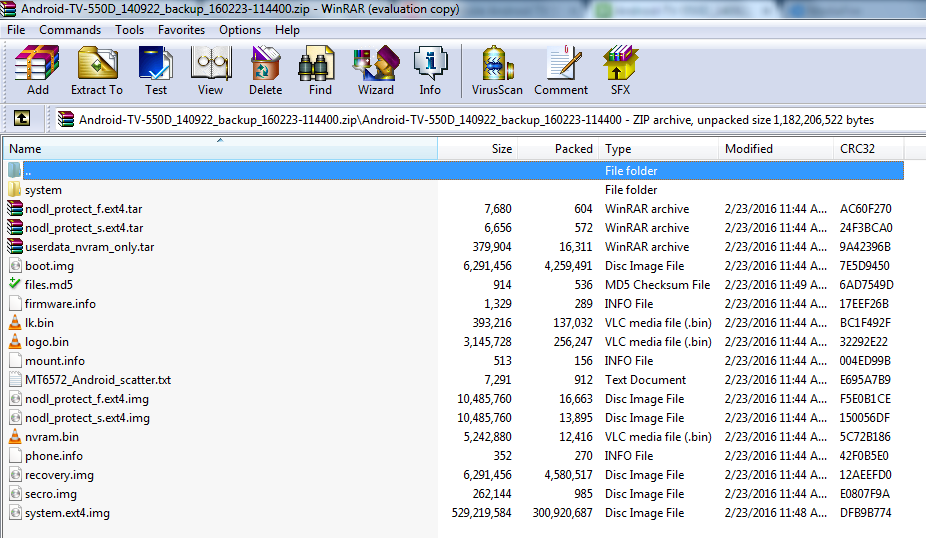Image resolution: width=926 pixels, height=538 pixels.
Task: Open the File menu
Action: point(16,30)
